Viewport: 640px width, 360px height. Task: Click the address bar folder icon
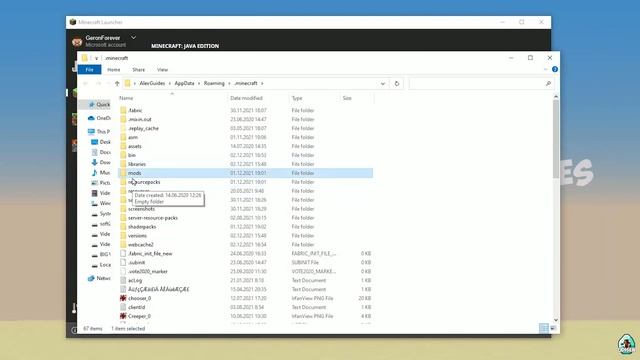coord(128,83)
